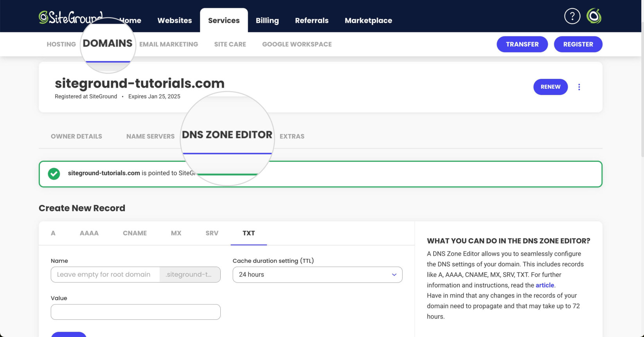Switch to the Site Care sub-tab
Image resolution: width=644 pixels, height=337 pixels.
click(x=230, y=44)
